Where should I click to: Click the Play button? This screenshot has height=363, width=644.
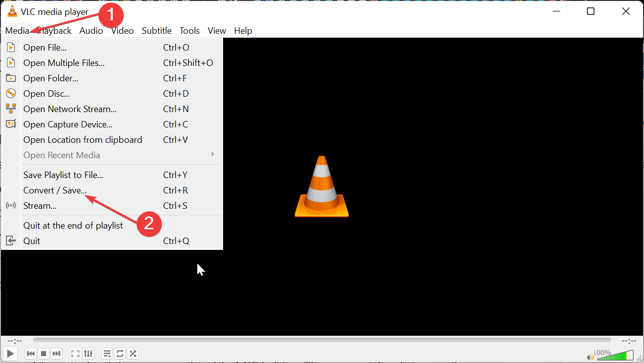coord(10,354)
